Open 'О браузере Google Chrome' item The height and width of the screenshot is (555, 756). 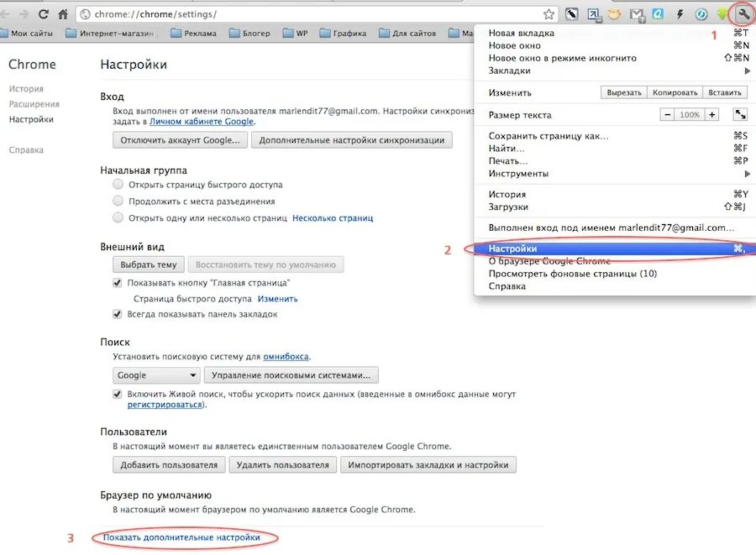[615, 261]
